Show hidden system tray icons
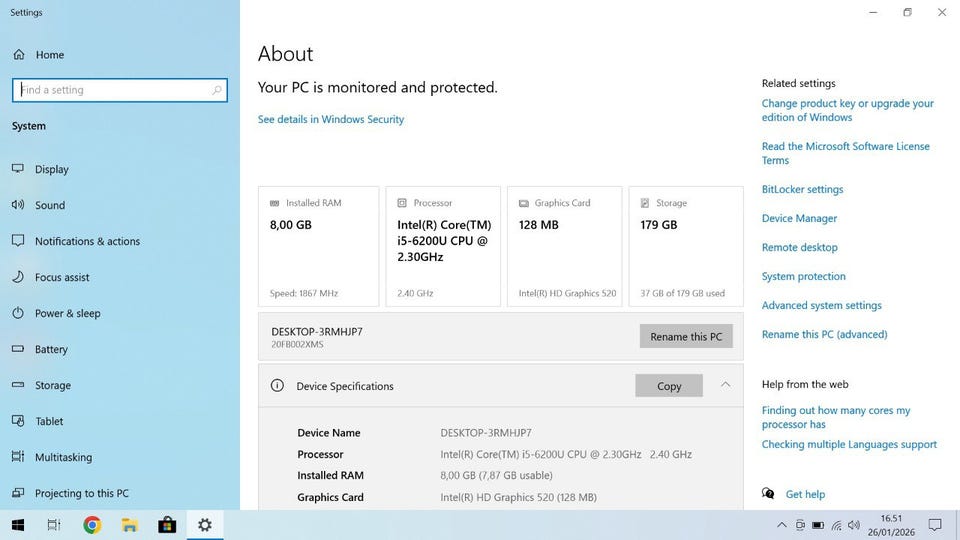The image size is (960, 540). point(782,525)
